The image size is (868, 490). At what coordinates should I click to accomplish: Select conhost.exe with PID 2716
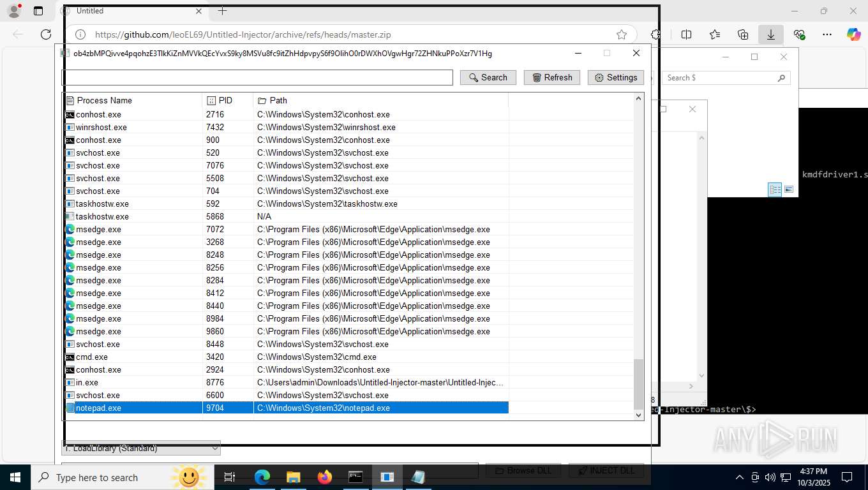pos(286,114)
